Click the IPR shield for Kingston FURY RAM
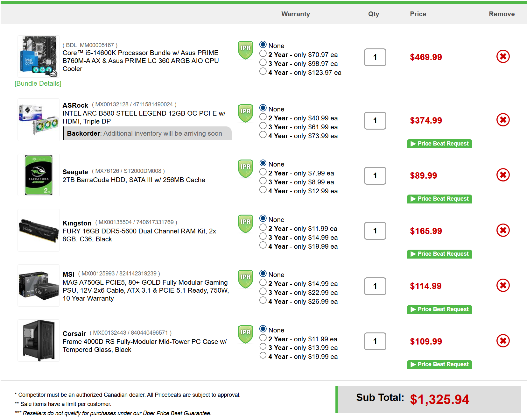The width and height of the screenshot is (527, 420). click(245, 224)
